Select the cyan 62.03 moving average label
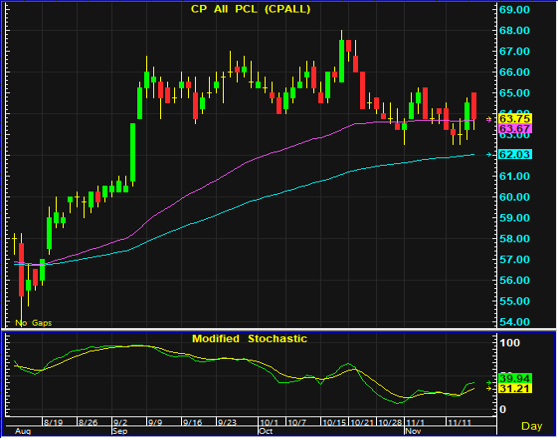This screenshot has width=558, height=438. [515, 154]
